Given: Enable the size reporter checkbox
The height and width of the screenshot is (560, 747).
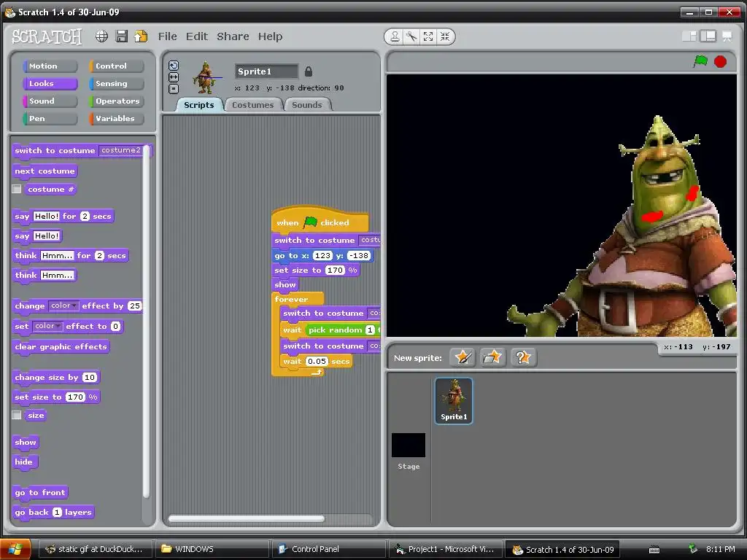Looking at the screenshot, I should click(x=17, y=415).
